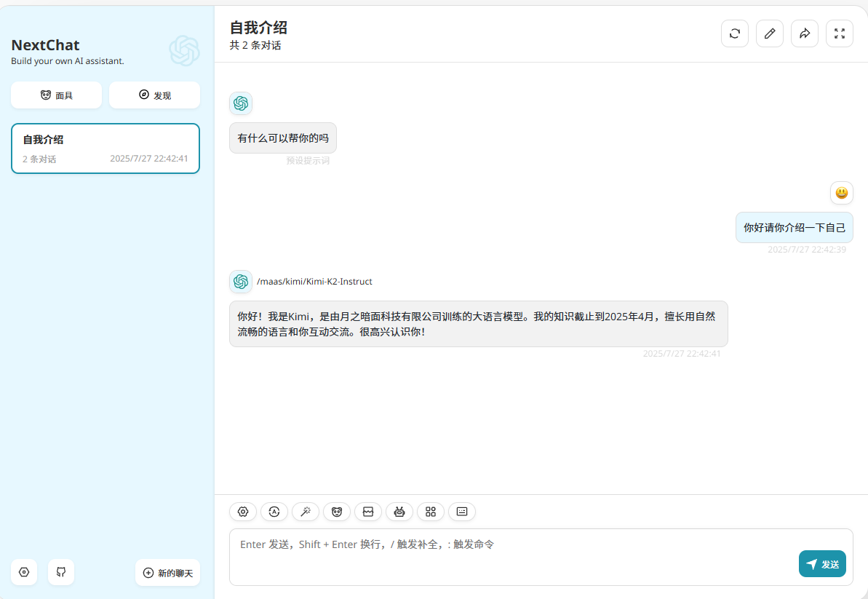Show shortcut keys with the keyboard icon

pos(462,512)
